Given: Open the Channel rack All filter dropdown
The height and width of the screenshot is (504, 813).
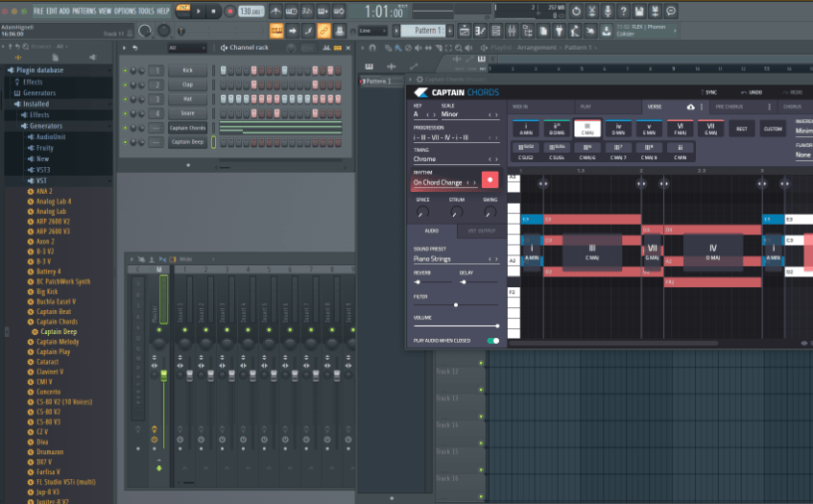Looking at the screenshot, I should [186, 48].
